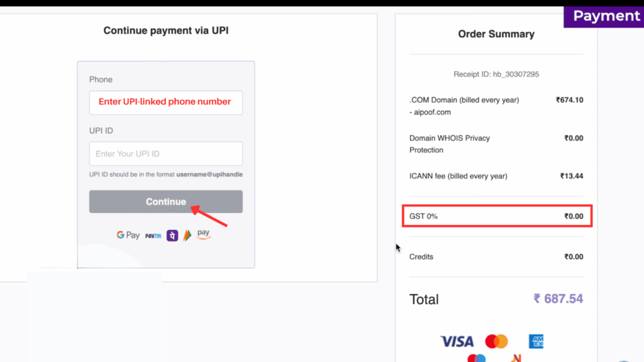Click the Enter Your UPI ID field
Screen dimensions: 644x362
[165, 153]
